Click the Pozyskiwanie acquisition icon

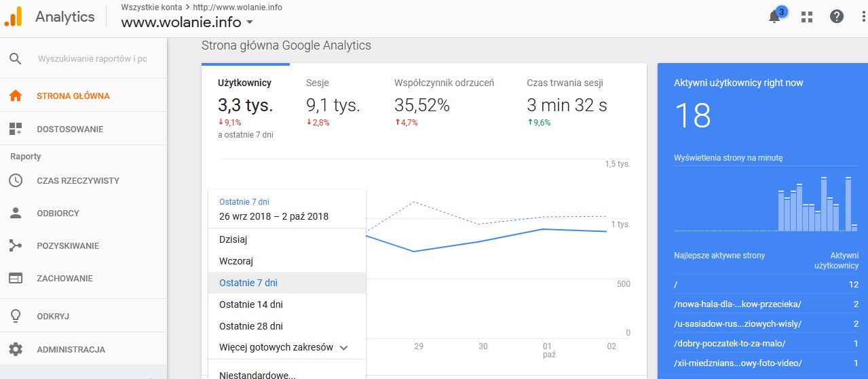click(16, 245)
